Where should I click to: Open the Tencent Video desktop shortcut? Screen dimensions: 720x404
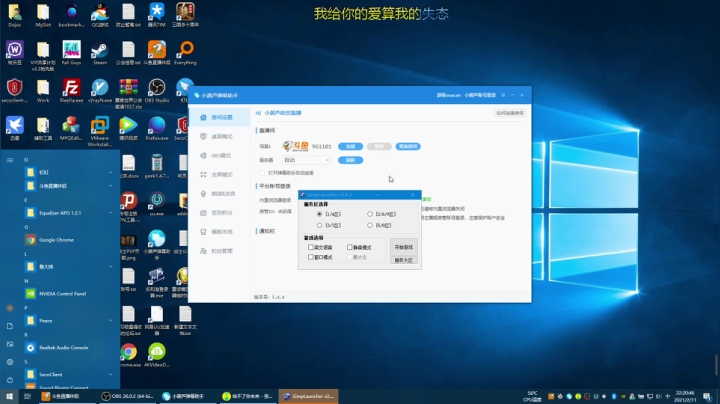(128, 129)
